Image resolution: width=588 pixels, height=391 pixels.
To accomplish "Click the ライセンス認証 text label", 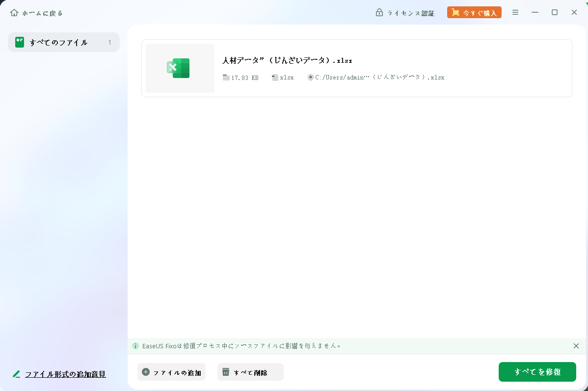I will pos(411,13).
